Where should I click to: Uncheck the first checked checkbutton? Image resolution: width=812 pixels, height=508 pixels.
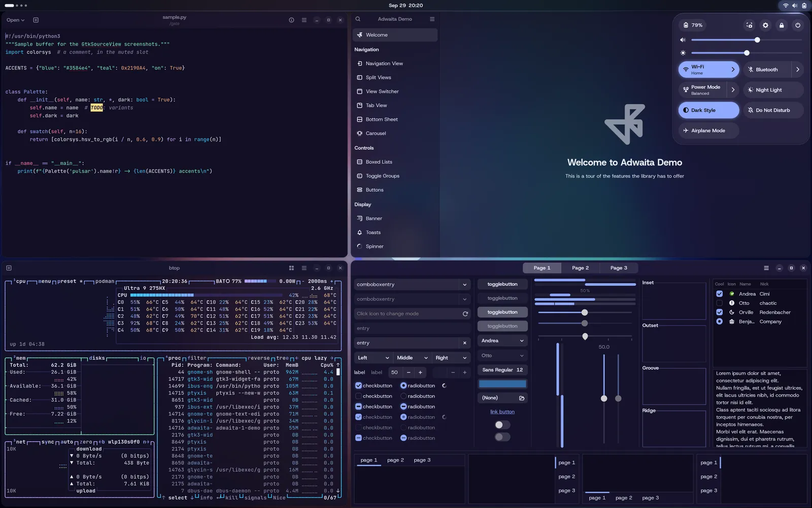pos(358,386)
